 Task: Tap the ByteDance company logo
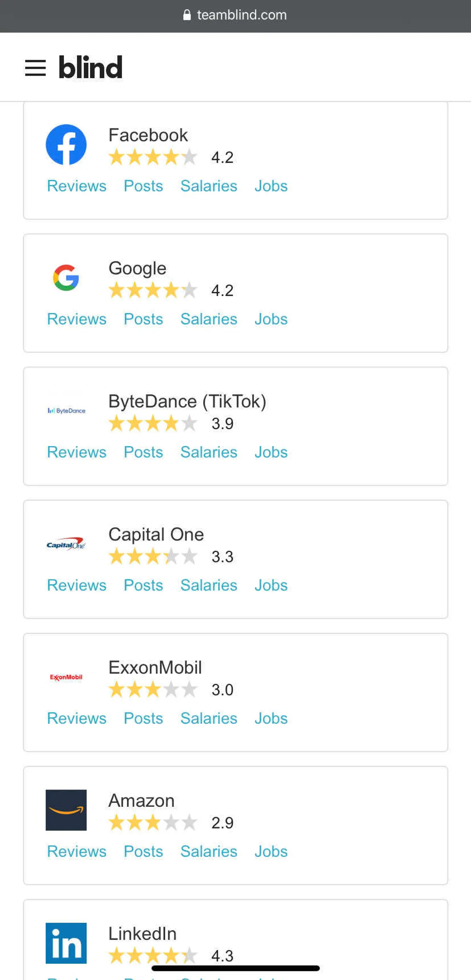tap(66, 411)
